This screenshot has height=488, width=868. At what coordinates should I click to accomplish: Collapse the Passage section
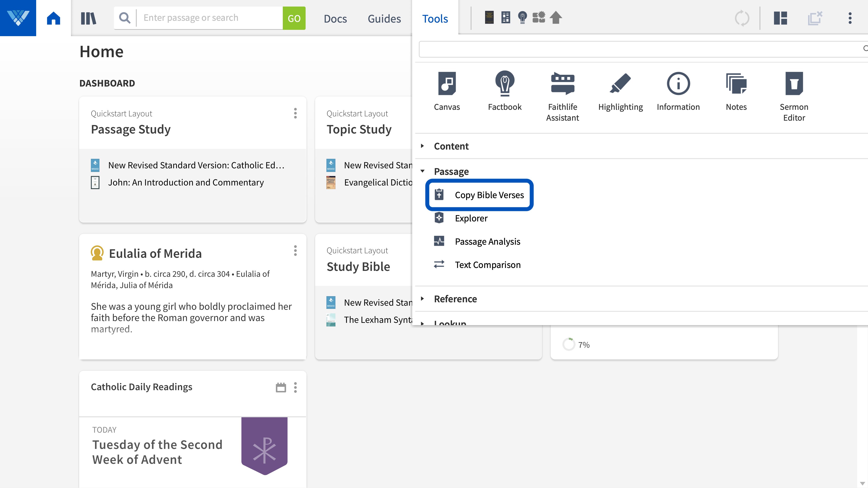pos(451,171)
